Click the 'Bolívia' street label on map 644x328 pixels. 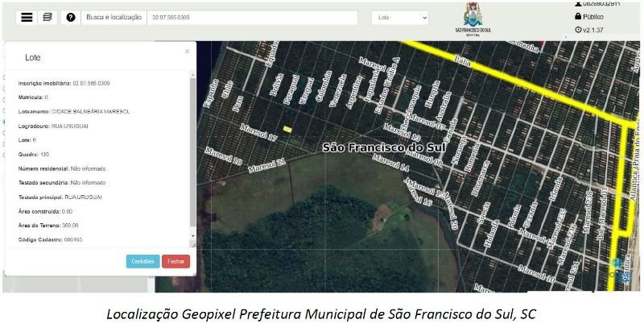click(x=276, y=85)
